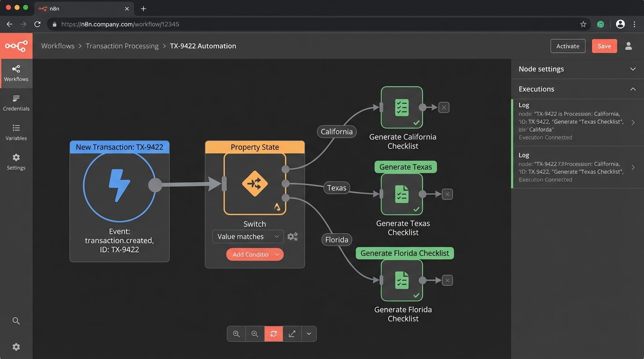The width and height of the screenshot is (644, 359).
Task: Go to Transaction Processing in breadcrumb
Action: (122, 46)
